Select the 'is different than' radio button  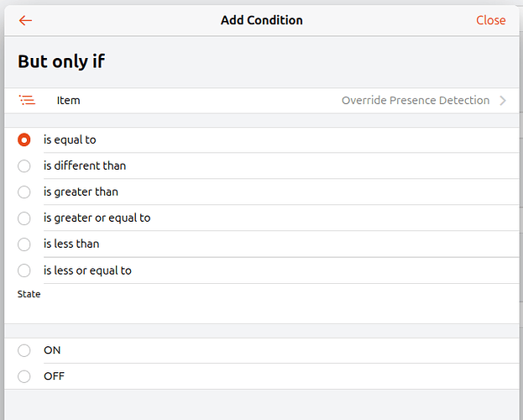tap(24, 166)
